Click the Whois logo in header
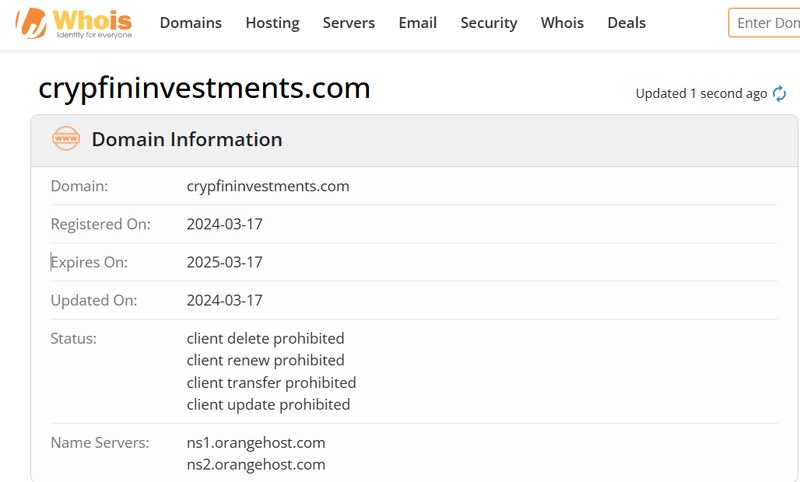 tap(74, 23)
